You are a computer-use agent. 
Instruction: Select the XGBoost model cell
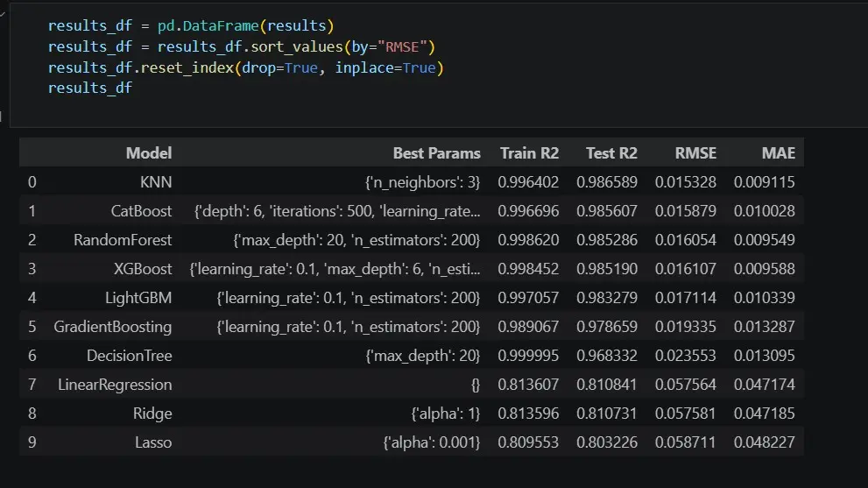[x=143, y=269]
